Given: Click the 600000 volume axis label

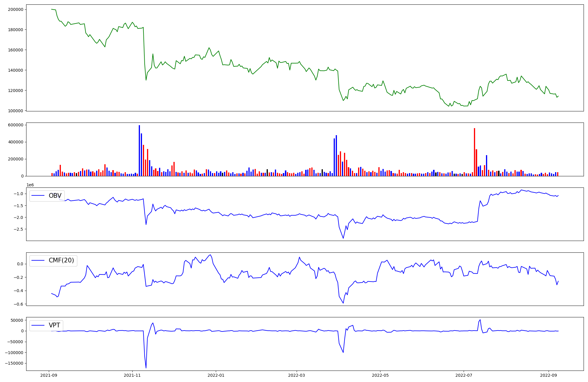Looking at the screenshot, I should click(x=16, y=125).
